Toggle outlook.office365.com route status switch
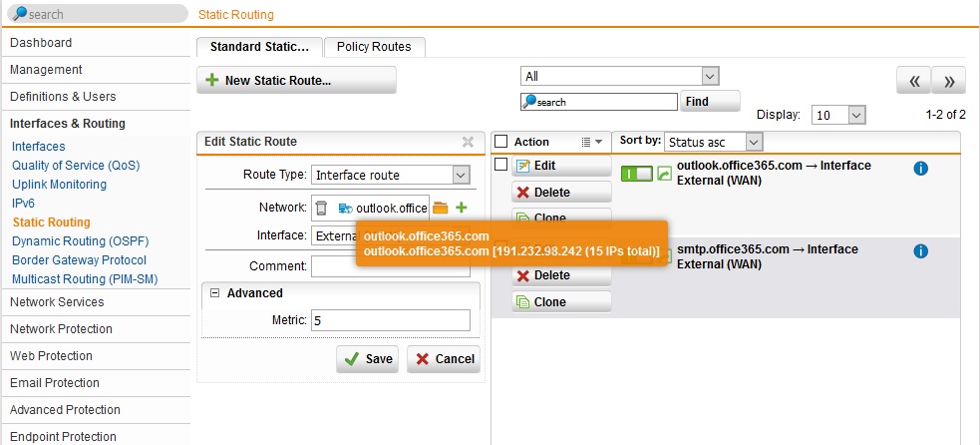 click(637, 174)
